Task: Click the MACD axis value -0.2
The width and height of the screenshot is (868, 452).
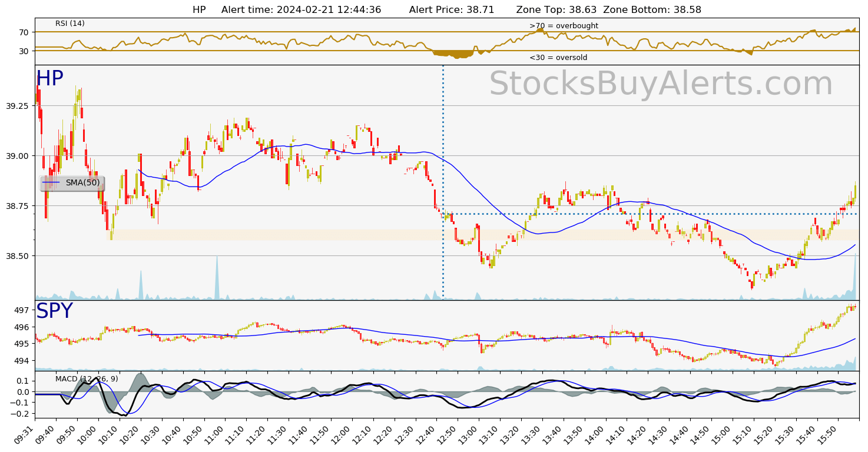Action: tap(20, 414)
